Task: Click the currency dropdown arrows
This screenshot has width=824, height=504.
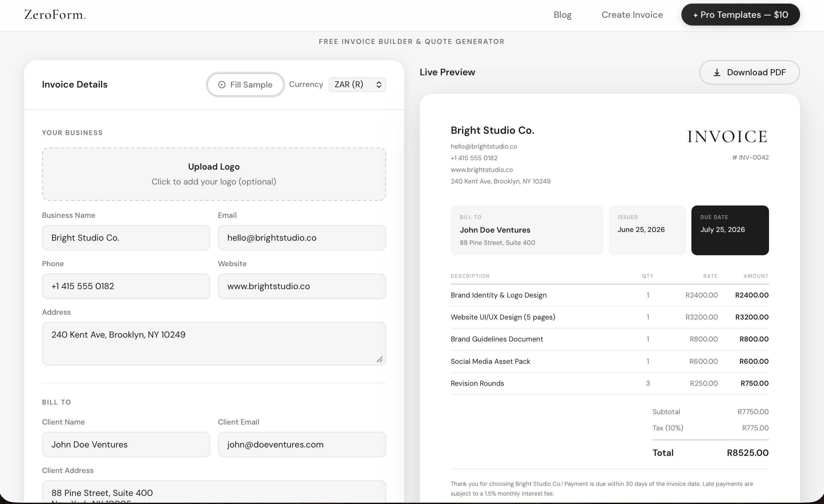Action: click(379, 85)
